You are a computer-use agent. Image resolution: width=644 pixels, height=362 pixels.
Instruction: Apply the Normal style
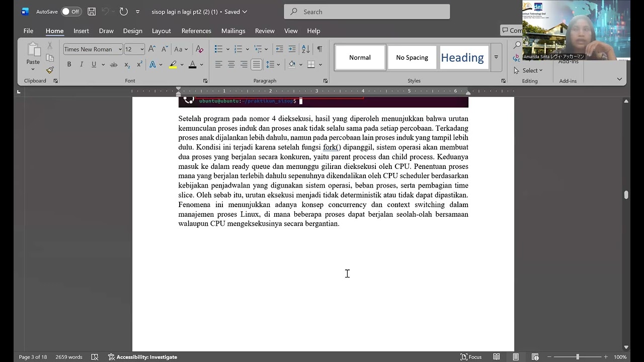click(x=360, y=57)
